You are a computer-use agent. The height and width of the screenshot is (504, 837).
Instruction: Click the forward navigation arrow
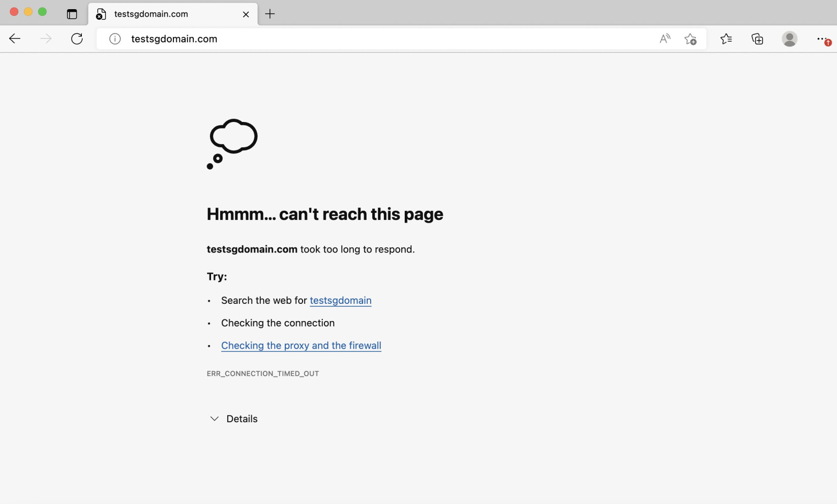pos(46,39)
